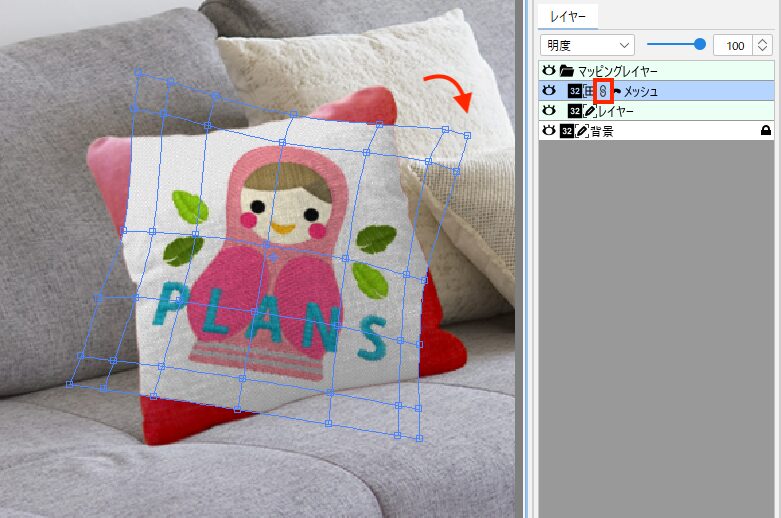Click the 32-bit badge on メッシュ layer
Image resolution: width=781 pixels, height=518 pixels.
click(x=575, y=91)
